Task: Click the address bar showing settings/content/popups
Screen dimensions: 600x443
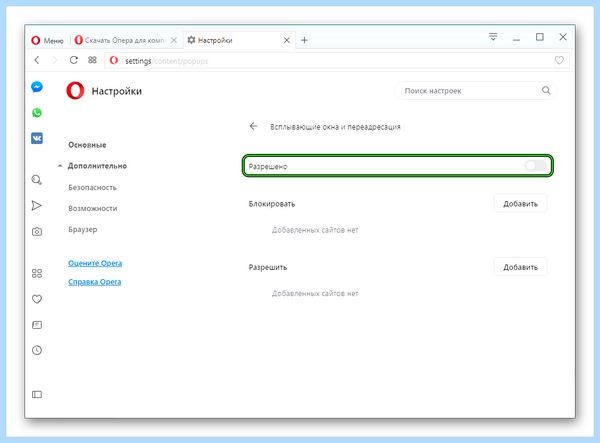Action: [x=337, y=60]
